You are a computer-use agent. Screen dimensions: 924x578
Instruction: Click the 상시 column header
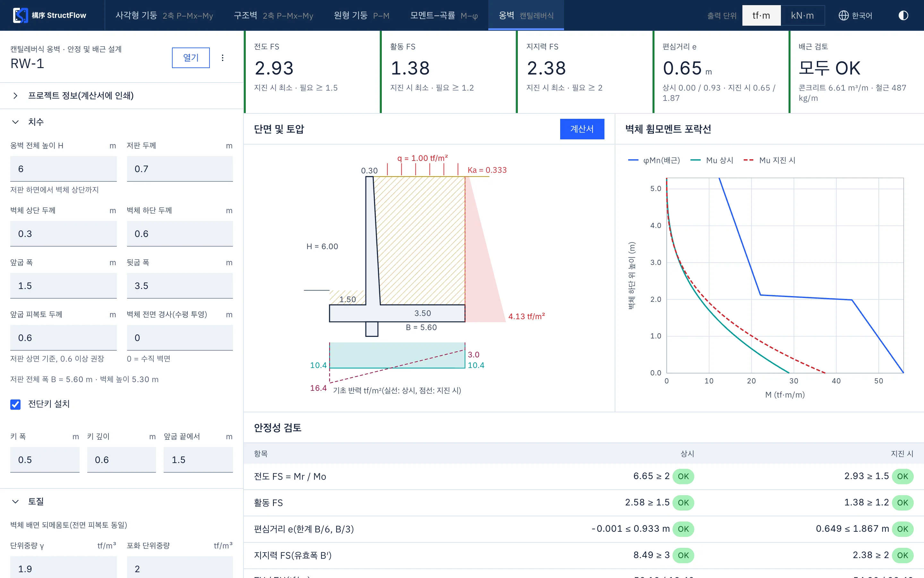tap(687, 454)
